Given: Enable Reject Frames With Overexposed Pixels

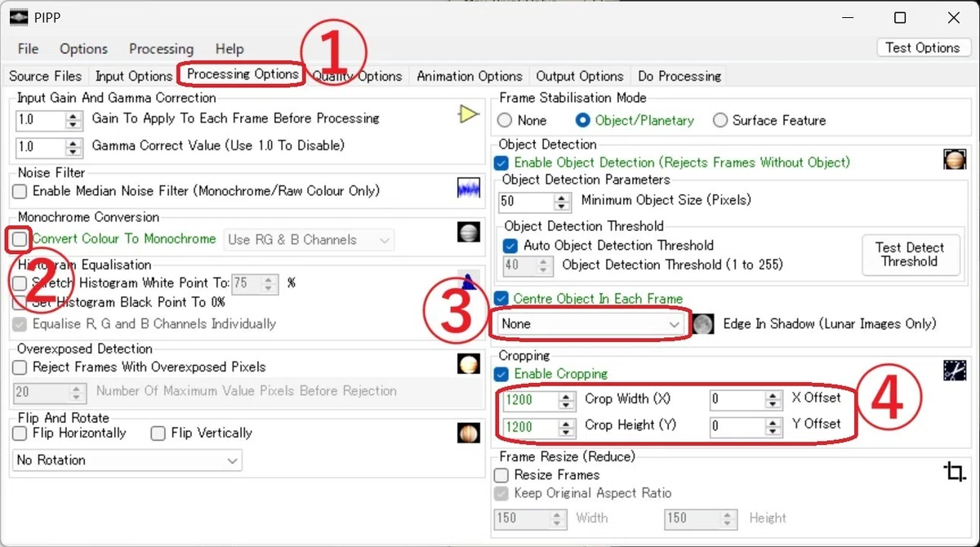Looking at the screenshot, I should (x=20, y=367).
